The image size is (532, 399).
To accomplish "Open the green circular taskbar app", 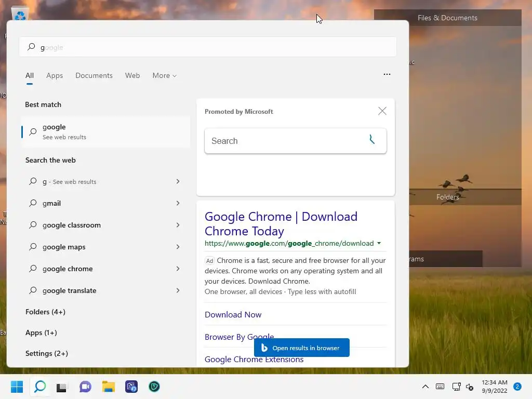I will 154,387.
